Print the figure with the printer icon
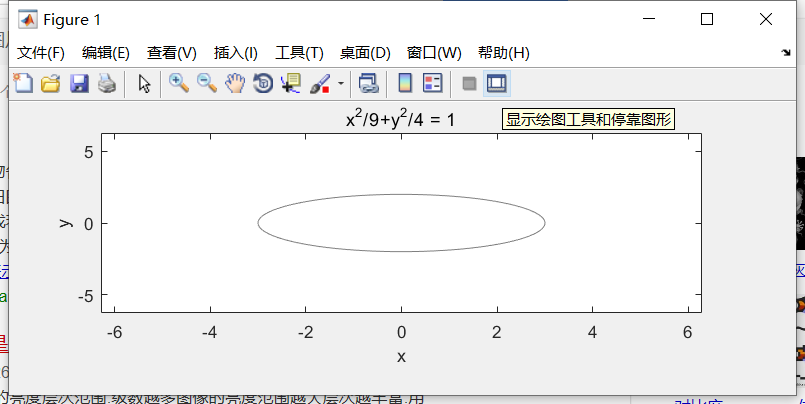Image resolution: width=805 pixels, height=404 pixels. pos(107,83)
